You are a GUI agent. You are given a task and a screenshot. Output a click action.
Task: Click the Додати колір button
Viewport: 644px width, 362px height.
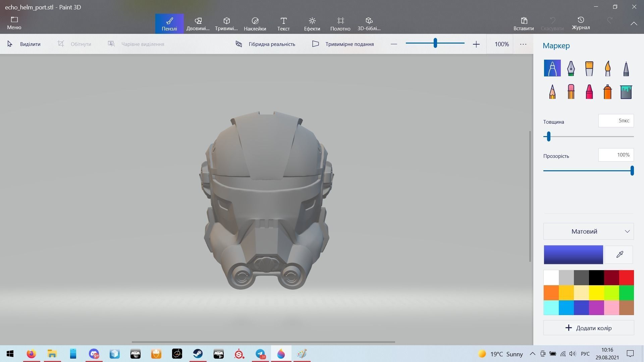[x=588, y=328]
